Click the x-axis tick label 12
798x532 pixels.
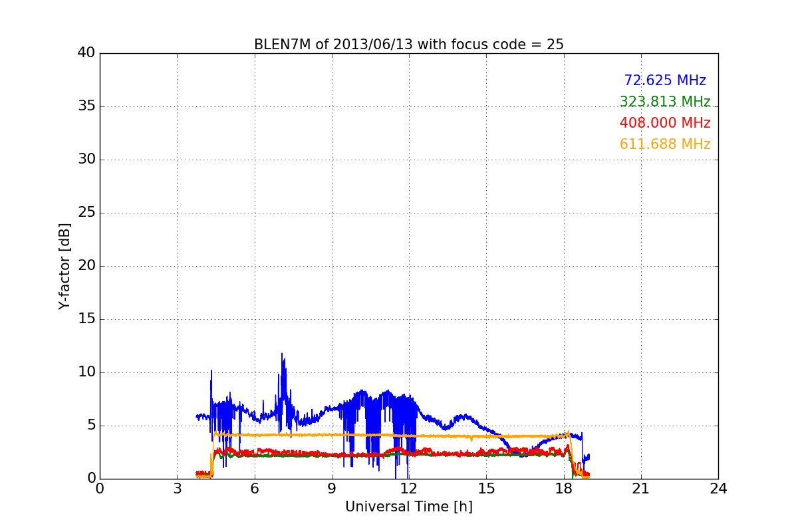click(409, 488)
